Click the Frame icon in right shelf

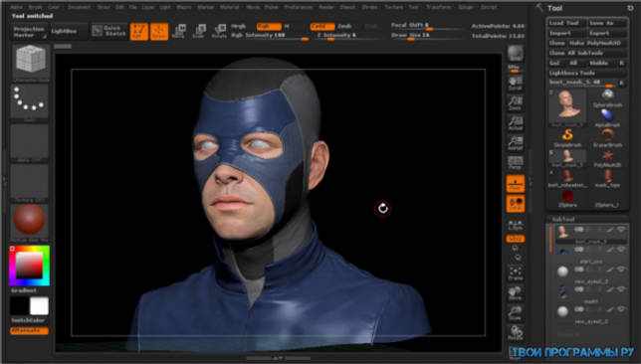516,273
